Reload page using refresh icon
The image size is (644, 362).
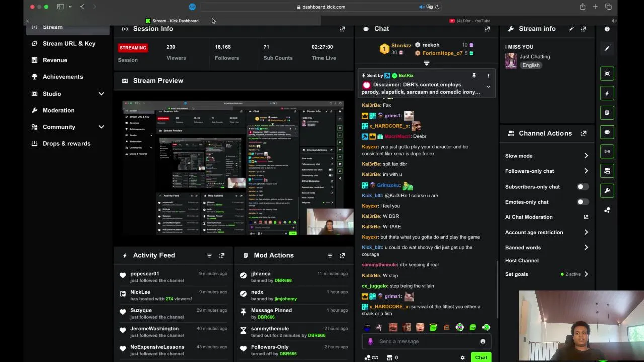coord(437,7)
